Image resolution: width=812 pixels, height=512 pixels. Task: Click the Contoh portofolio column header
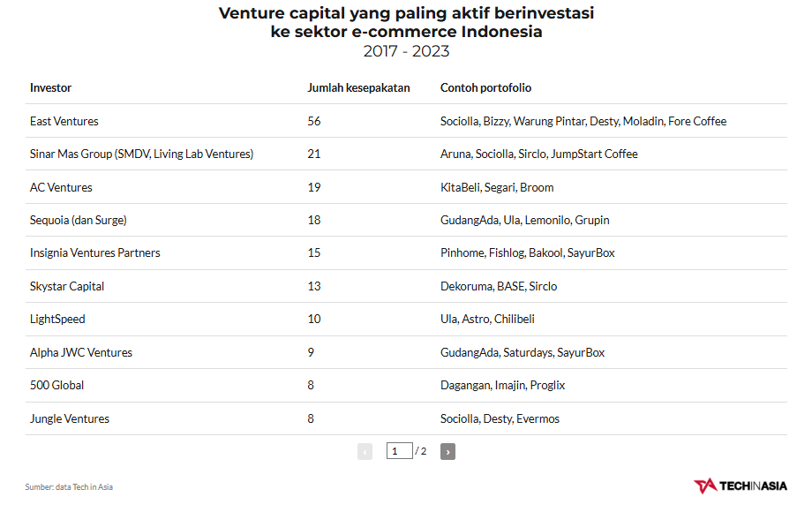click(x=485, y=88)
